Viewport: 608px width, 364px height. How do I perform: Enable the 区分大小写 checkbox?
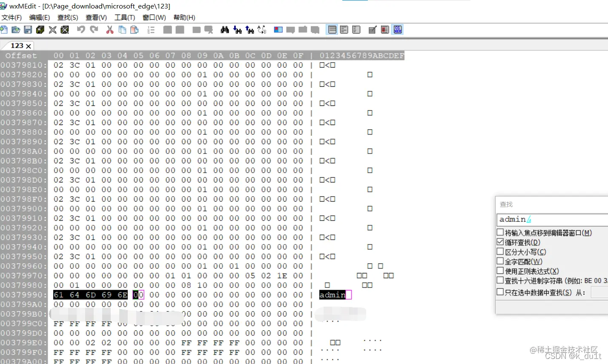click(500, 251)
